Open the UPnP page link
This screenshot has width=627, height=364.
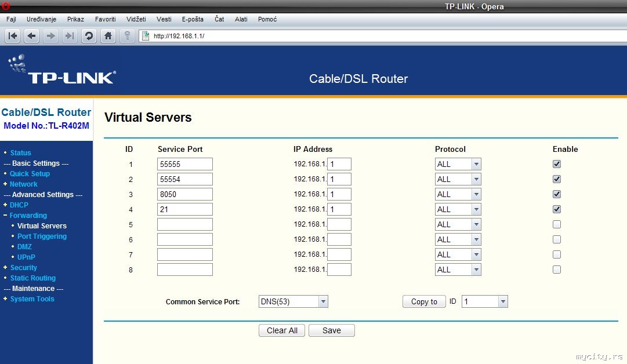point(26,257)
